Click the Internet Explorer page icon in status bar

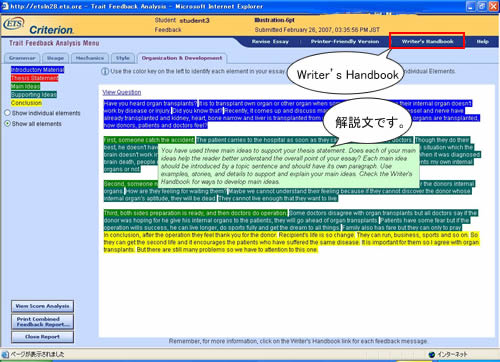click(x=5, y=354)
